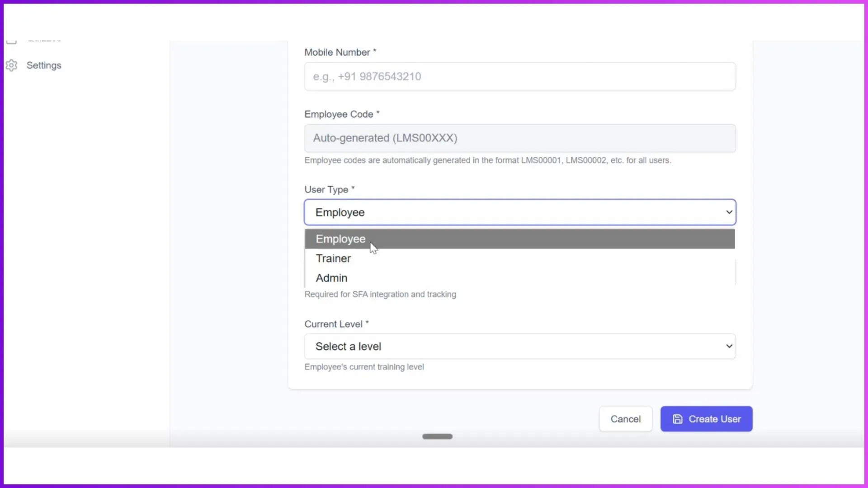Focus the Mobile Number input field
The width and height of the screenshot is (868, 488).
pyautogui.click(x=519, y=76)
